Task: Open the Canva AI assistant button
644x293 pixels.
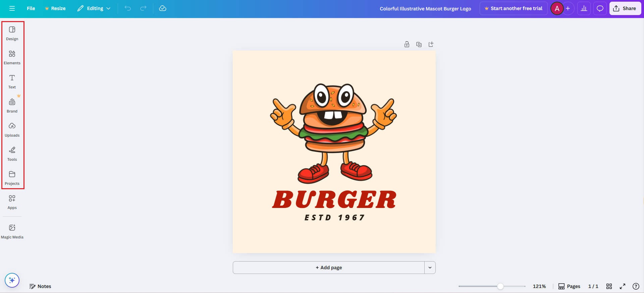Action: 12,280
